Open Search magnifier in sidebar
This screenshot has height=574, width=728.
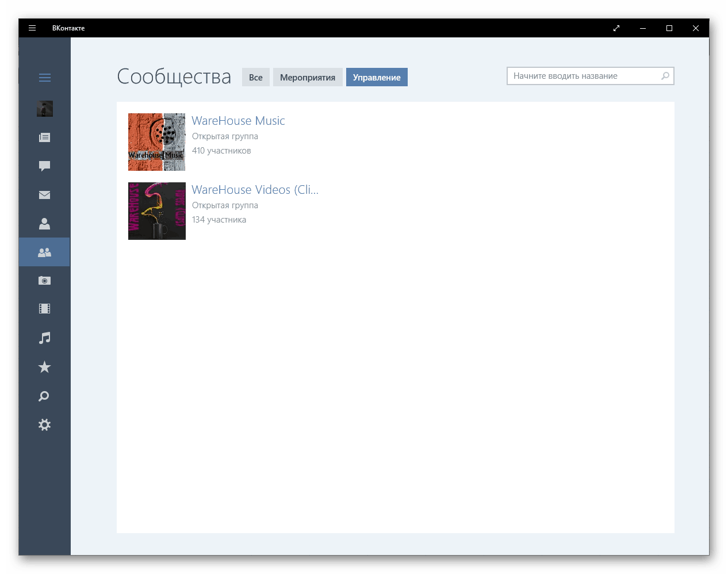44,396
